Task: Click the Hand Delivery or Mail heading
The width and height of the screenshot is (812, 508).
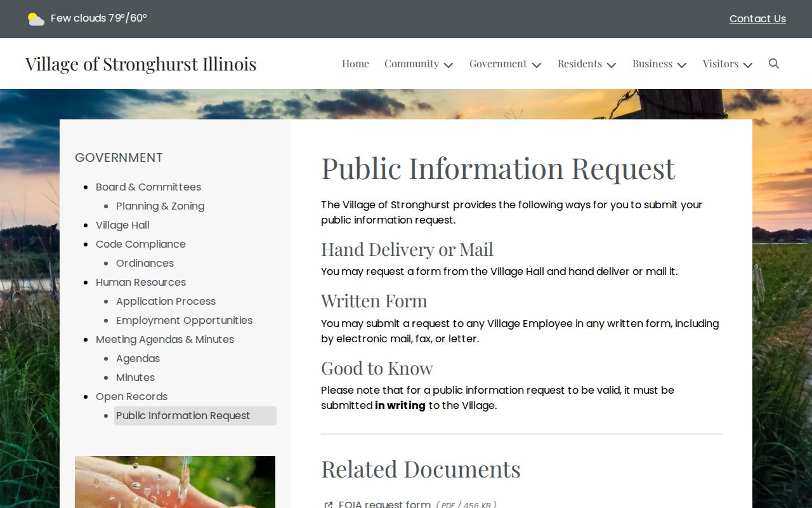Action: coord(407,249)
